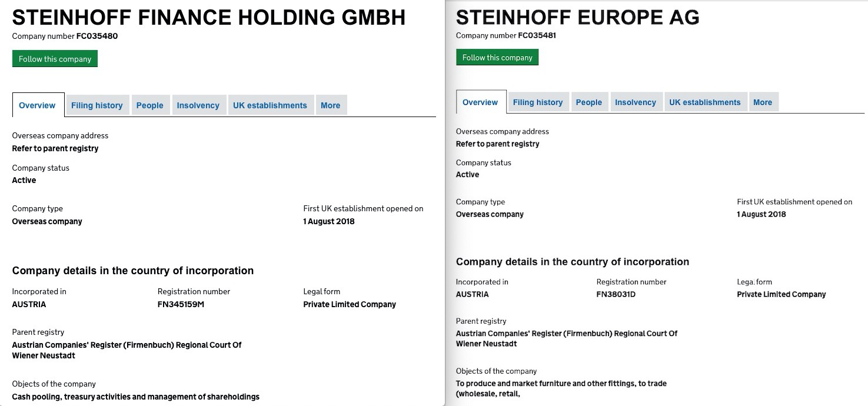868x406 pixels.
Task: View UK establishments for Steinhoff Europe AG
Action: [x=705, y=102]
